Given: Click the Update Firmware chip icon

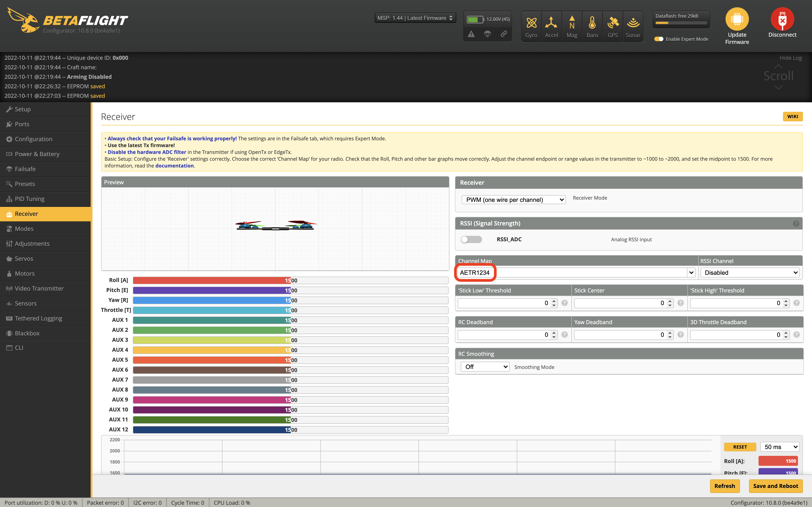Looking at the screenshot, I should coord(737,19).
